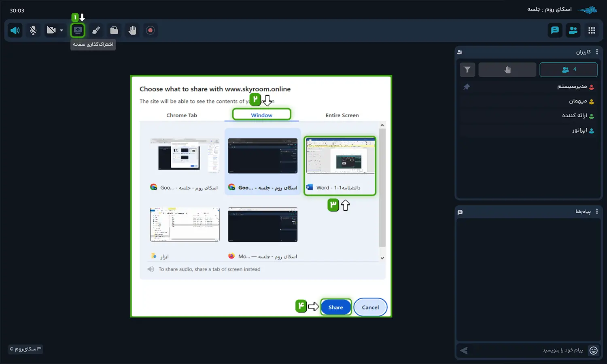Viewport: 607px width, 364px height.
Task: Click the Cancel button in dialog
Action: 370,307
